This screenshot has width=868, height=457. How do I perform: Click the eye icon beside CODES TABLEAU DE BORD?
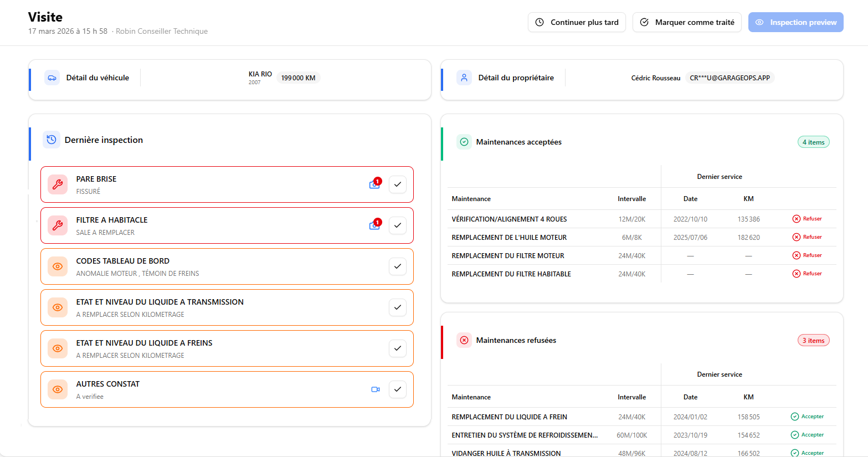pos(58,266)
